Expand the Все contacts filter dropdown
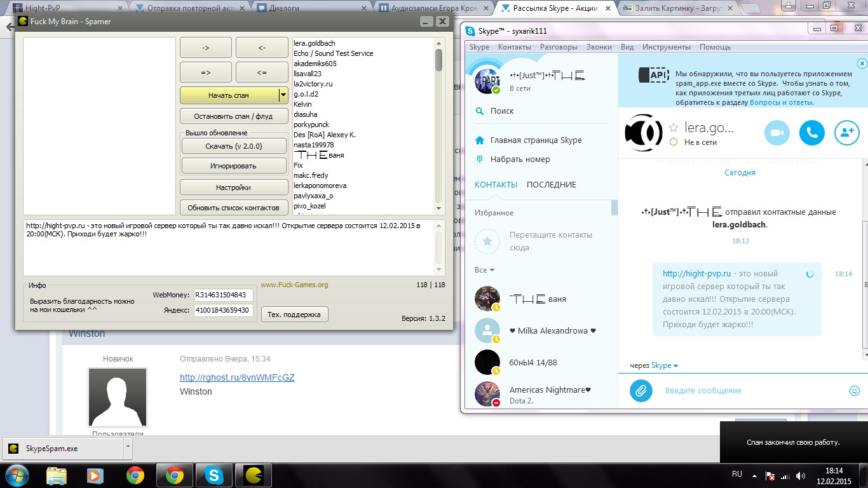This screenshot has width=868, height=488. (485, 270)
